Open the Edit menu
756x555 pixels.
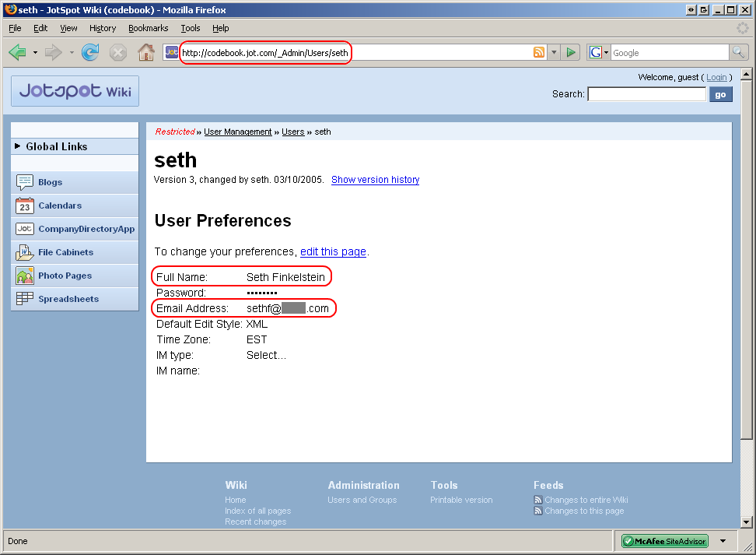pos(40,28)
